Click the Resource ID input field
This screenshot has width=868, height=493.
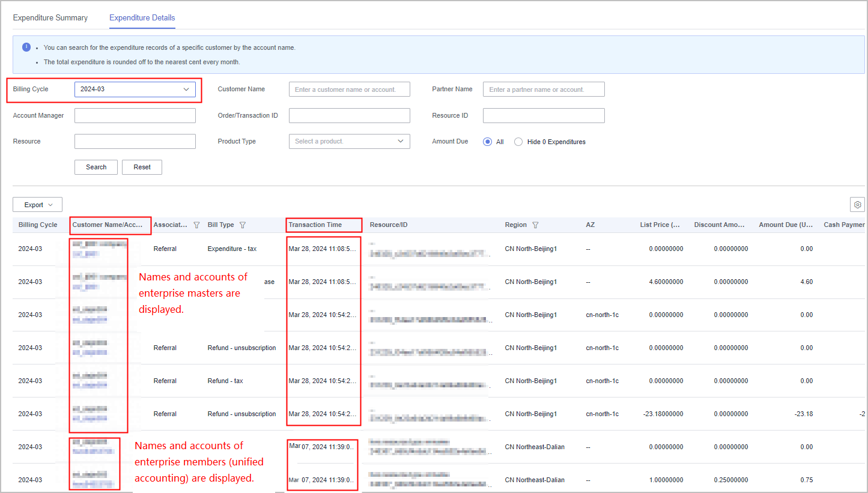[x=544, y=115]
